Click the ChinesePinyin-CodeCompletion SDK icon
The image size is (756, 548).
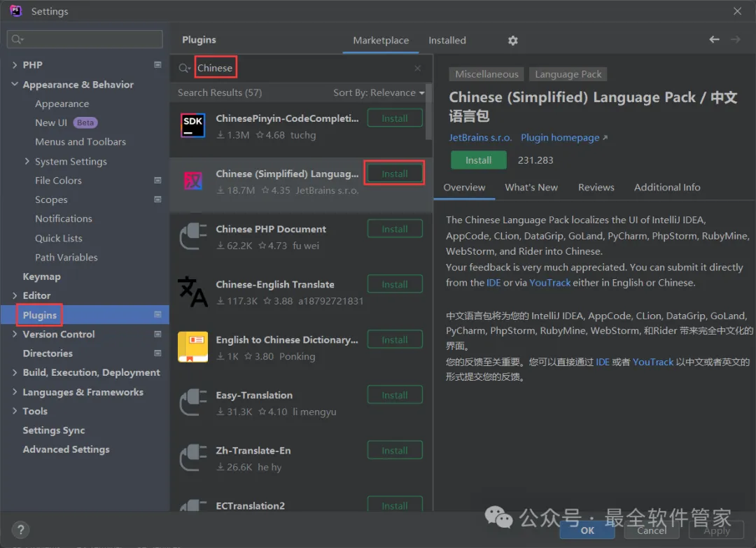coord(193,125)
